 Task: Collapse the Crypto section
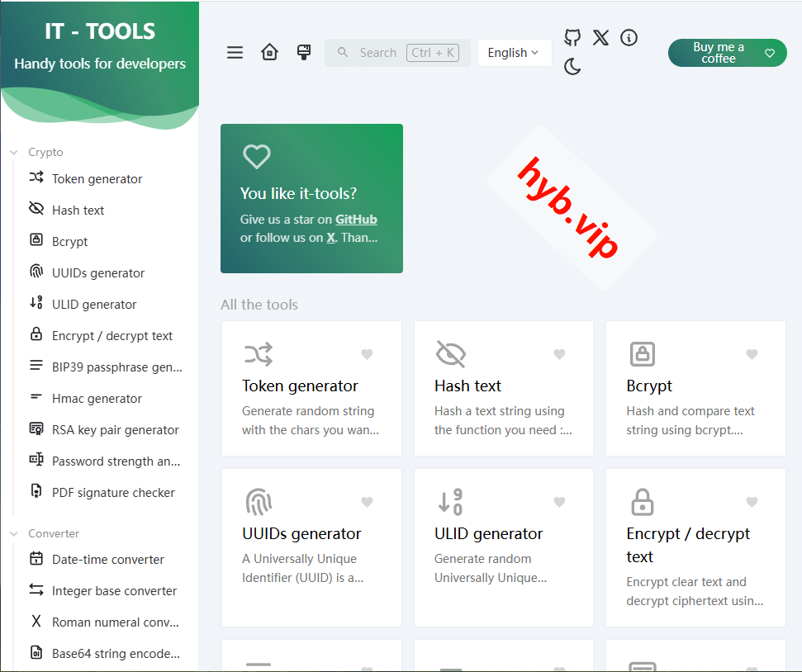pos(13,152)
